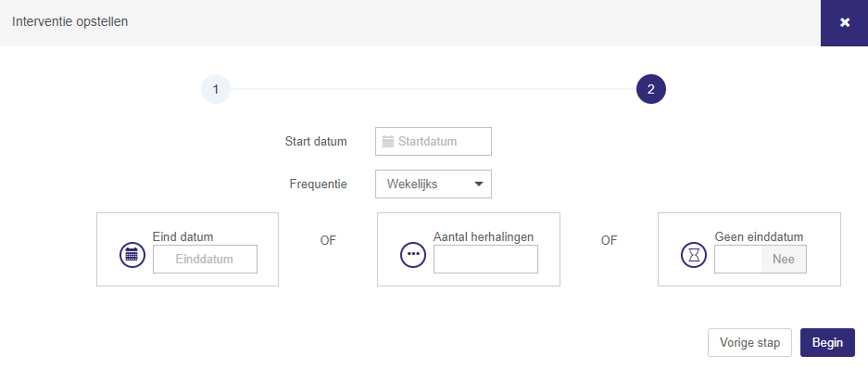The height and width of the screenshot is (369, 868).
Task: Click the Interventie opstellen title text
Action: [x=69, y=22]
